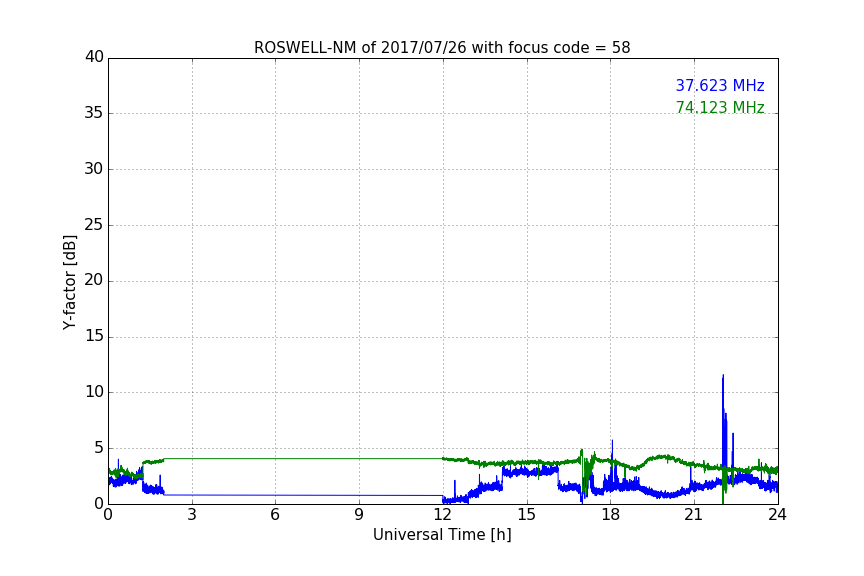Screen dimensions: 864x576
Task: Click the x-axis tick label '21'
Action: pos(694,515)
